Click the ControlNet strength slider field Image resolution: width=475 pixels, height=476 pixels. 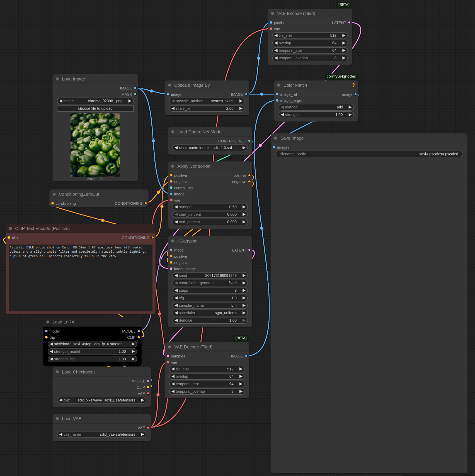pyautogui.click(x=210, y=207)
